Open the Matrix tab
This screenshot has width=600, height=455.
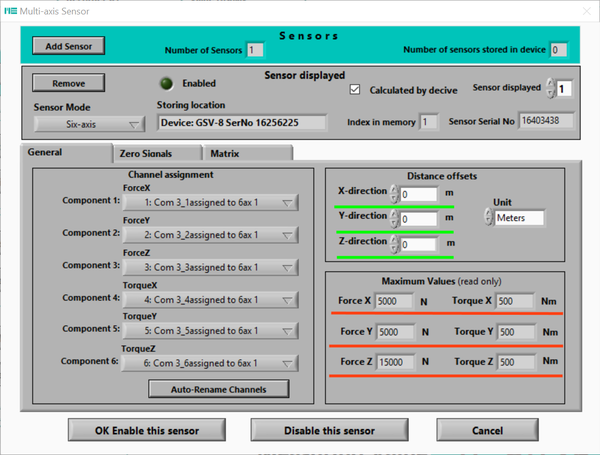tap(223, 154)
